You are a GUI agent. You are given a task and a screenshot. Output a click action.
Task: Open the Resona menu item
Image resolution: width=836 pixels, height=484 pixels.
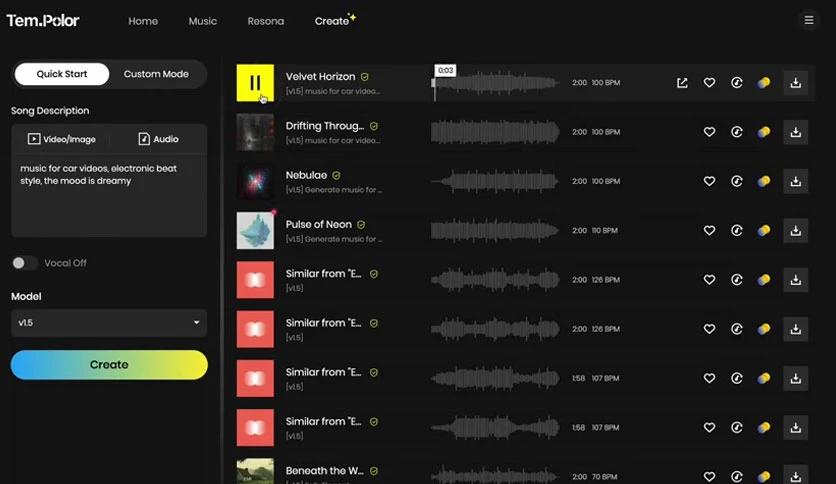point(266,21)
